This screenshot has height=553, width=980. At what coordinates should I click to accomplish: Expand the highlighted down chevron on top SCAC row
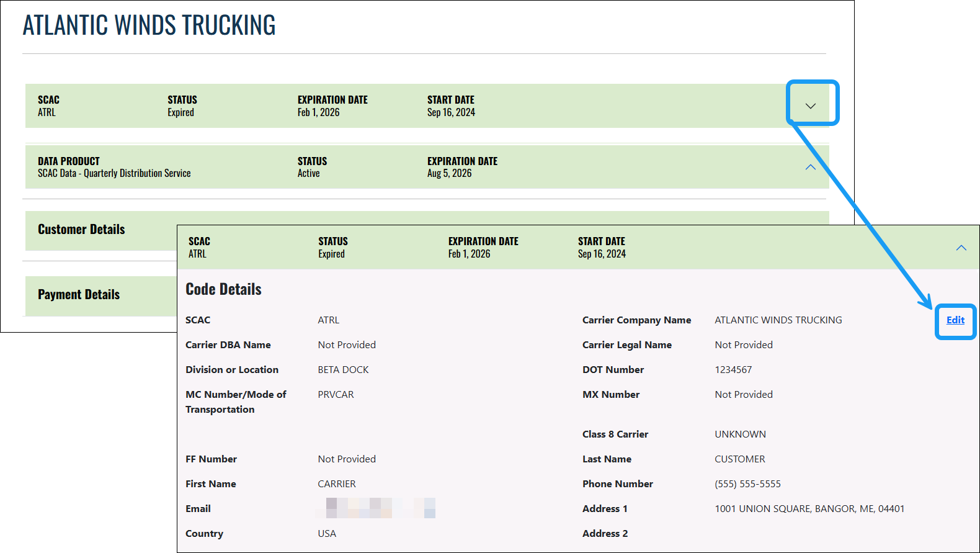pos(810,106)
